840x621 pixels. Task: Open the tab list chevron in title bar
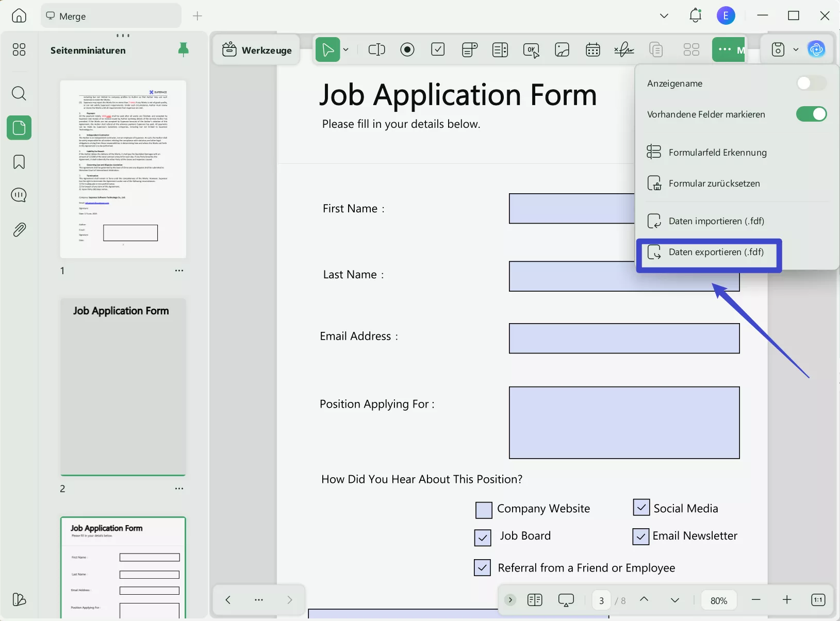point(664,16)
